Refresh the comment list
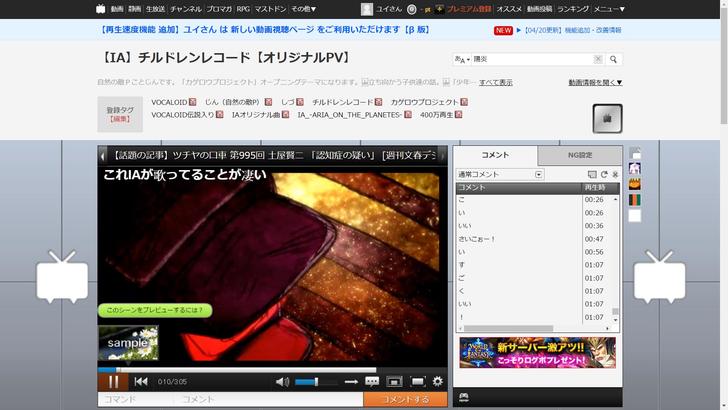 (603, 174)
